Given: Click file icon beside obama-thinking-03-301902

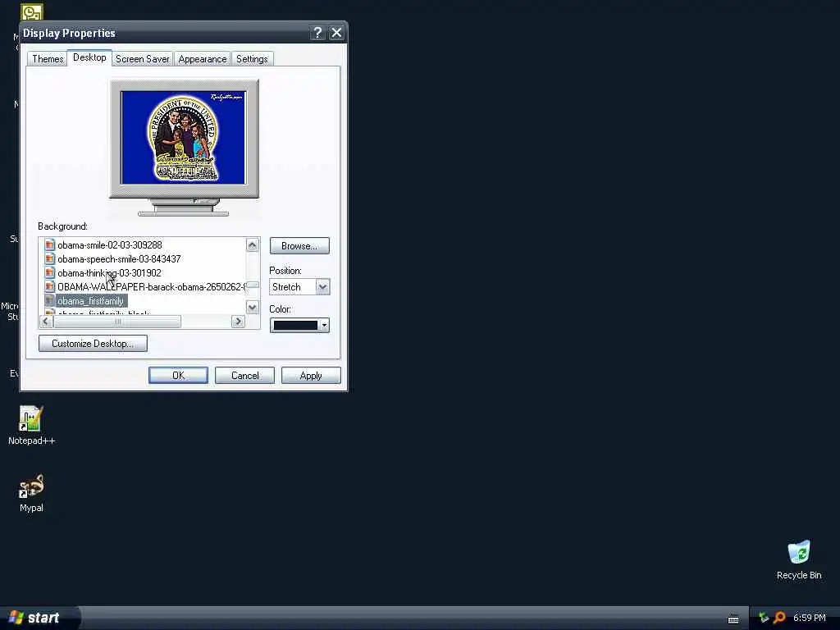Looking at the screenshot, I should point(50,272).
